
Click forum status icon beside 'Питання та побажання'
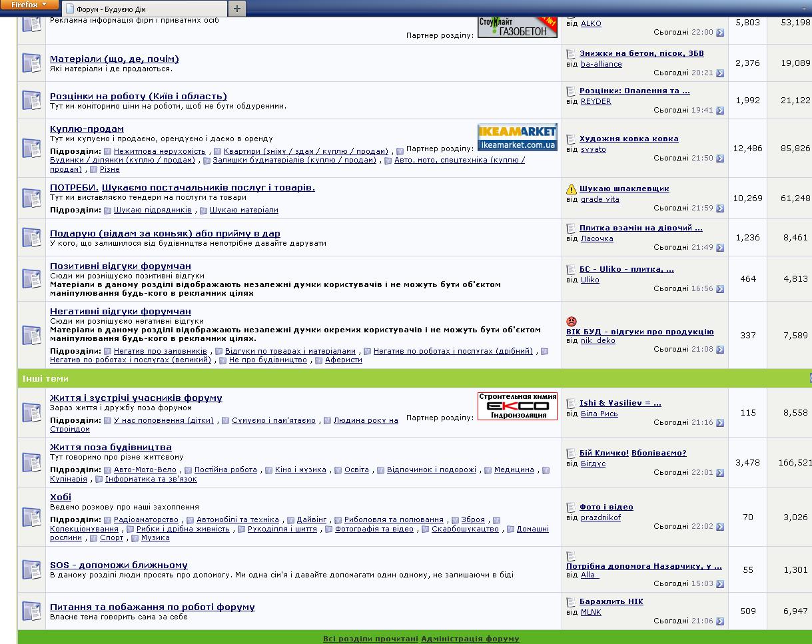click(x=32, y=611)
